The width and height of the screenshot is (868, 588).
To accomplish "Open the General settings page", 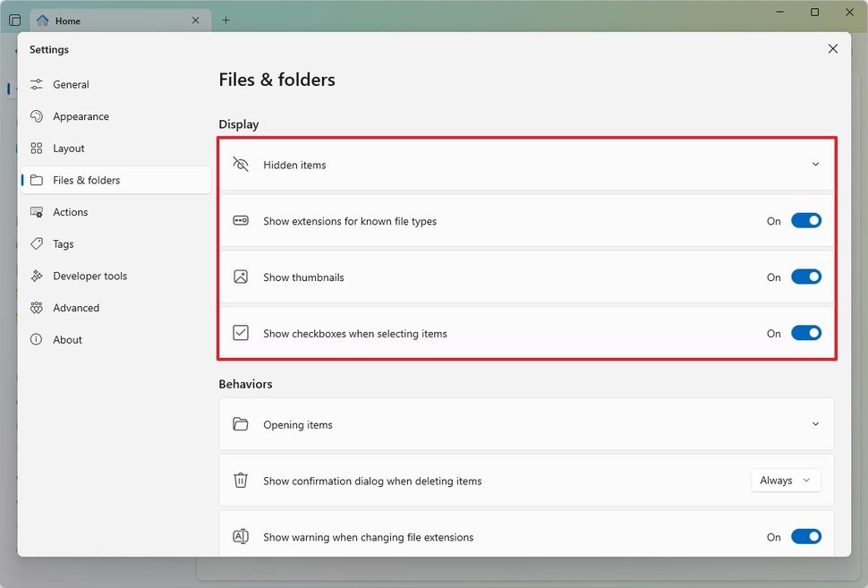I will [x=72, y=84].
